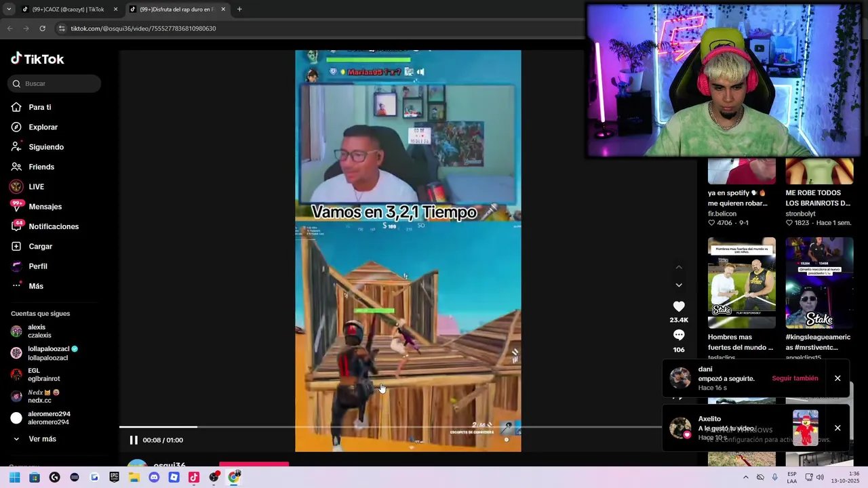
Task: Open the Friends section
Action: click(x=33, y=167)
